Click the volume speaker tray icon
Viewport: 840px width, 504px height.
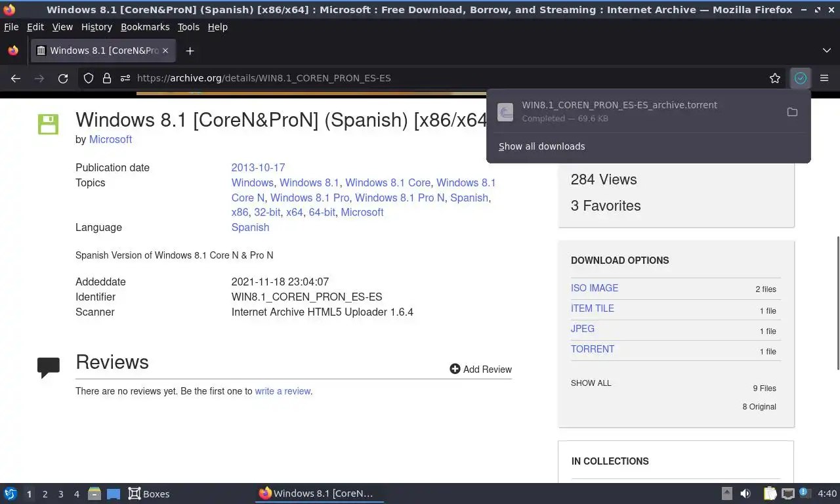pyautogui.click(x=745, y=493)
